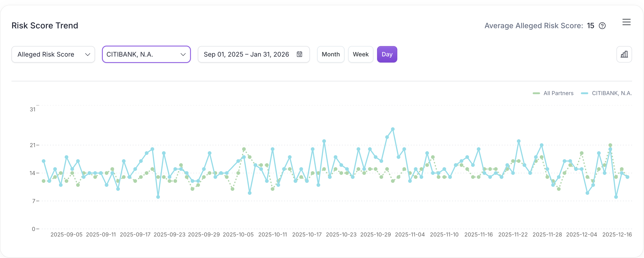
Task: Open the Sep 01, 2025 – Jan 31, 2026 date picker
Action: tap(246, 54)
